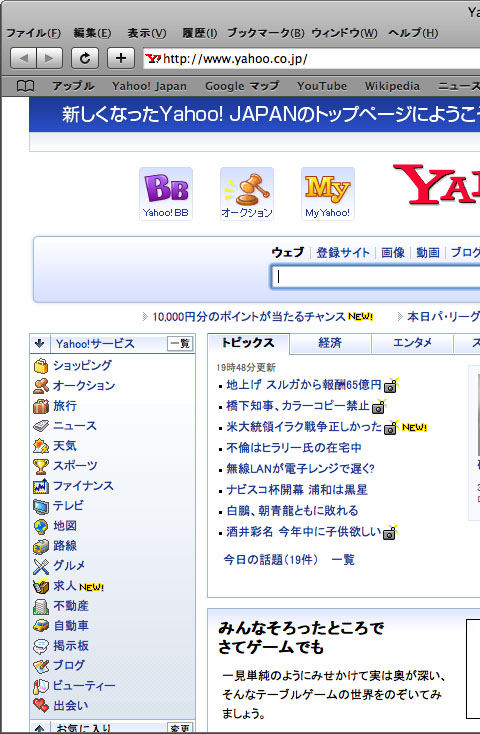The height and width of the screenshot is (734, 480).
Task: Click the 旅行 suitcase icon
Action: pyautogui.click(x=41, y=406)
